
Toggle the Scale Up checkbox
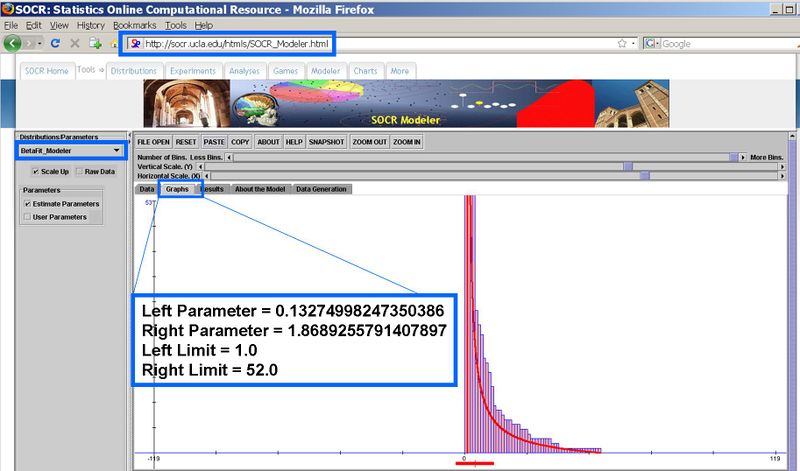click(x=35, y=171)
